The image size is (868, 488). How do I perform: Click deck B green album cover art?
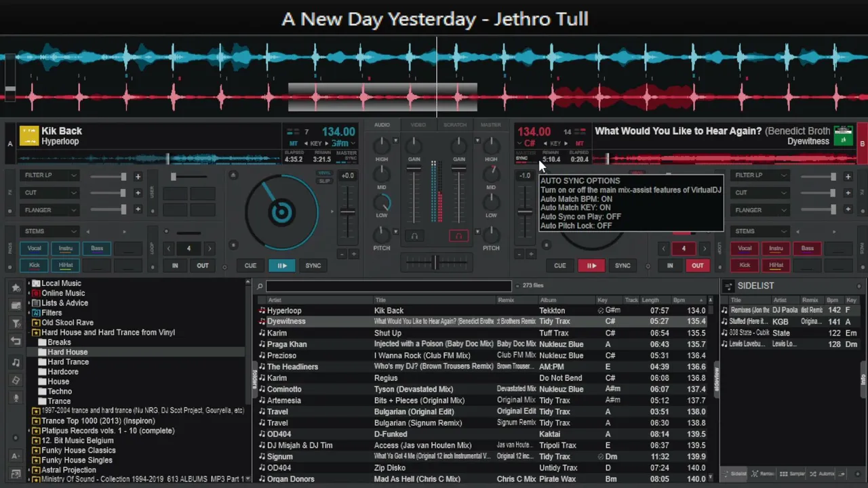pyautogui.click(x=844, y=136)
